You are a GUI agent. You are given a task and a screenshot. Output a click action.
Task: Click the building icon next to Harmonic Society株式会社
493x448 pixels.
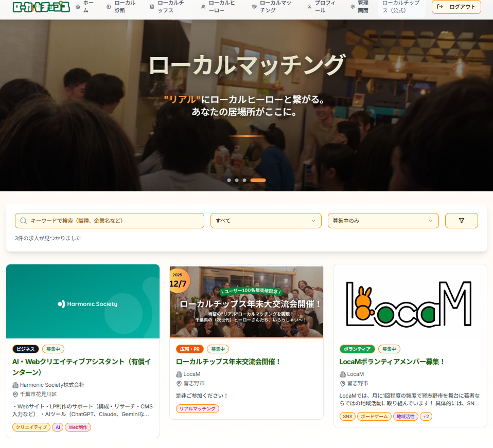pos(16,385)
